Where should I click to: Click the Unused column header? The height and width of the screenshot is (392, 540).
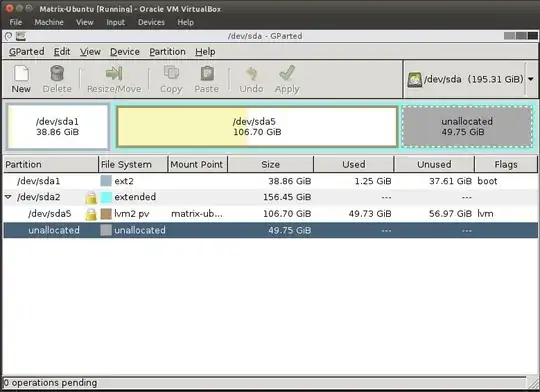click(x=434, y=164)
